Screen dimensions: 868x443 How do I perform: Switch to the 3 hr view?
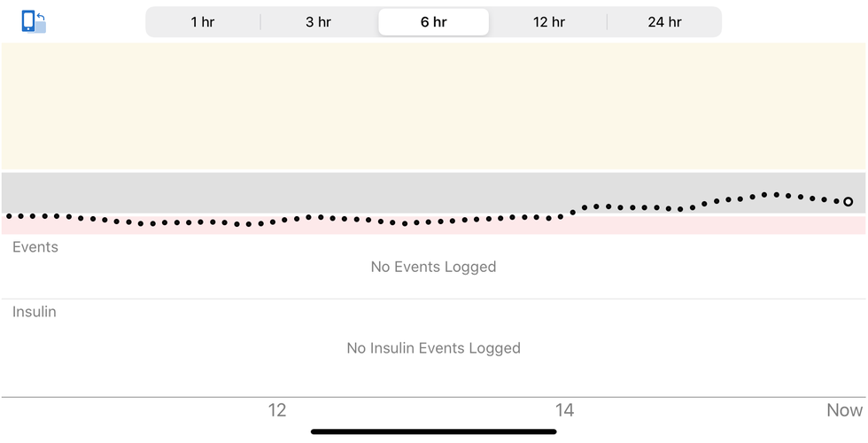(x=318, y=22)
